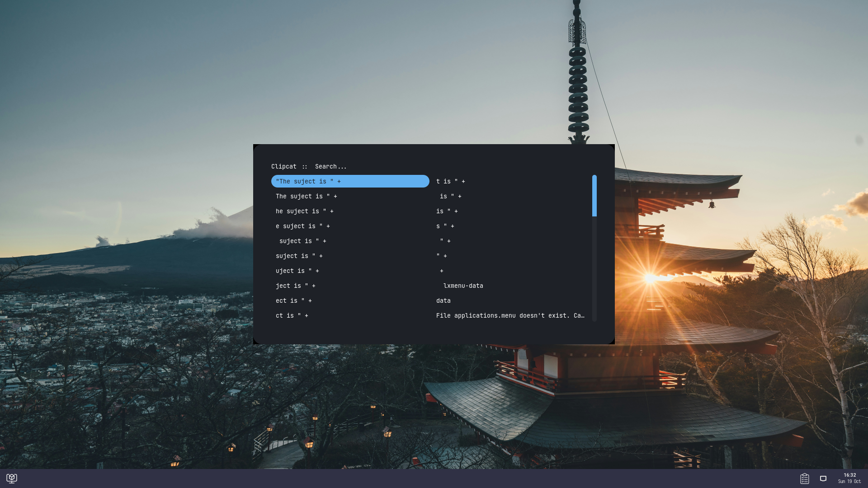Click the blue list scrollbar thumb
The width and height of the screenshot is (868, 488).
coord(594,196)
